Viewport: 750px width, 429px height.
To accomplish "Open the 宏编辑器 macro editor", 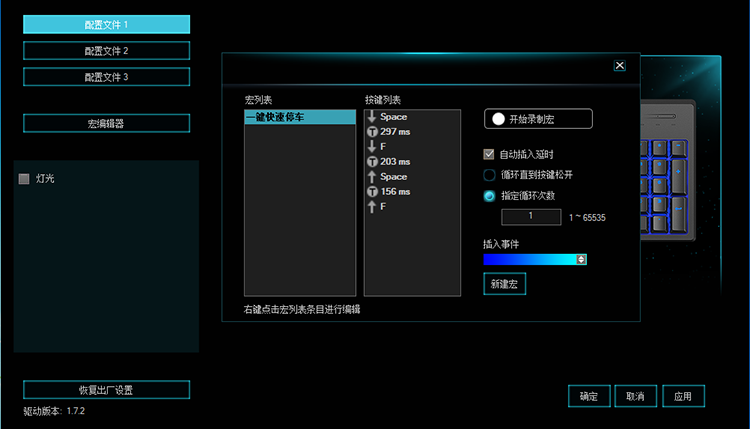I will [106, 123].
